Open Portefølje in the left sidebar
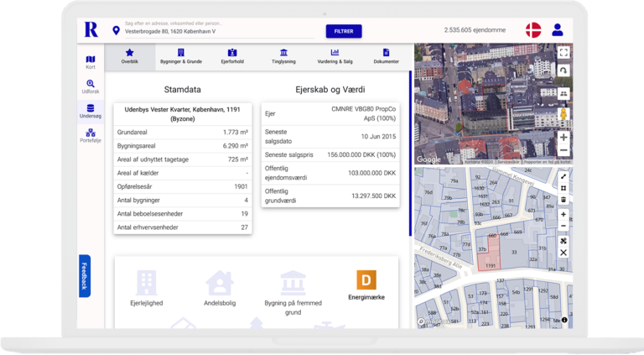Image resolution: width=644 pixels, height=355 pixels. (x=91, y=135)
